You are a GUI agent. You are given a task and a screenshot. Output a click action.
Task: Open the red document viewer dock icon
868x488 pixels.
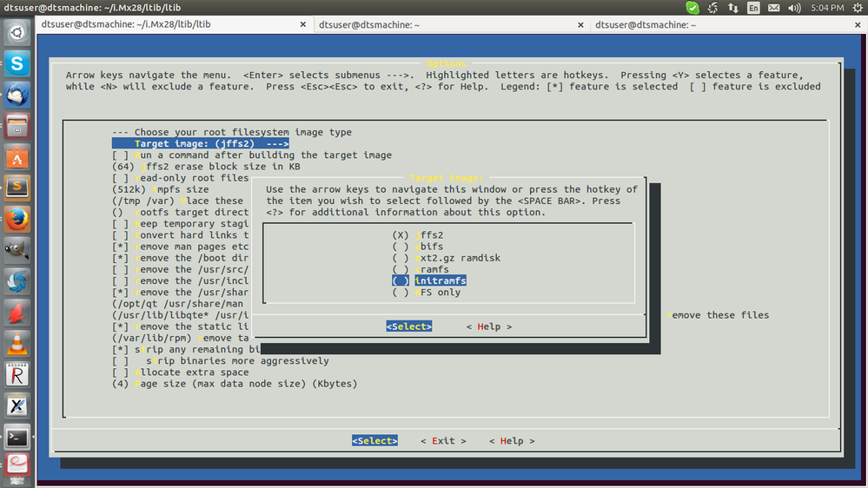(x=17, y=465)
